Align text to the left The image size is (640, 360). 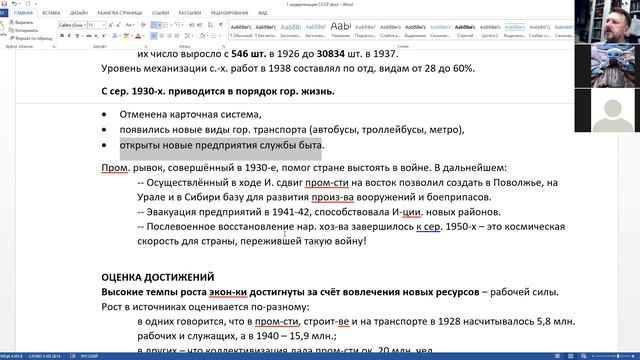(x=154, y=36)
